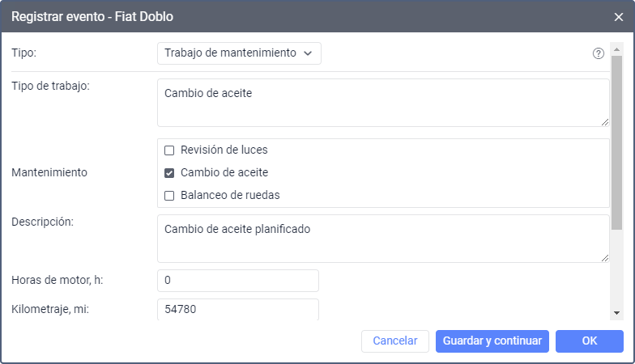Focus the Descripción text area
The width and height of the screenshot is (635, 364).
click(x=382, y=238)
